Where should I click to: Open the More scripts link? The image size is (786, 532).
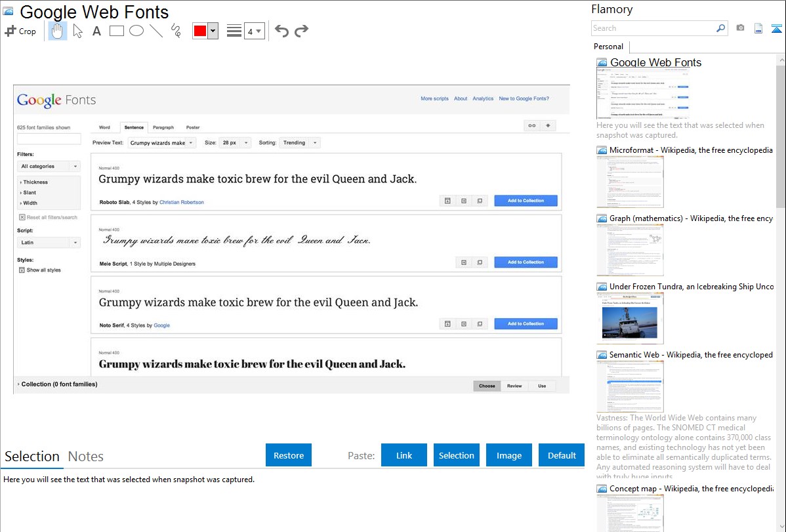coord(434,99)
